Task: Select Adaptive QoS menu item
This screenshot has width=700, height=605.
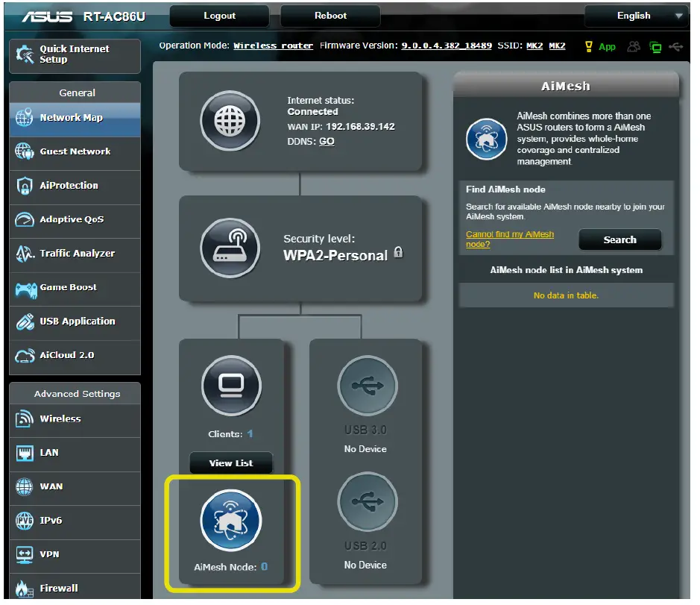Action: [x=75, y=219]
